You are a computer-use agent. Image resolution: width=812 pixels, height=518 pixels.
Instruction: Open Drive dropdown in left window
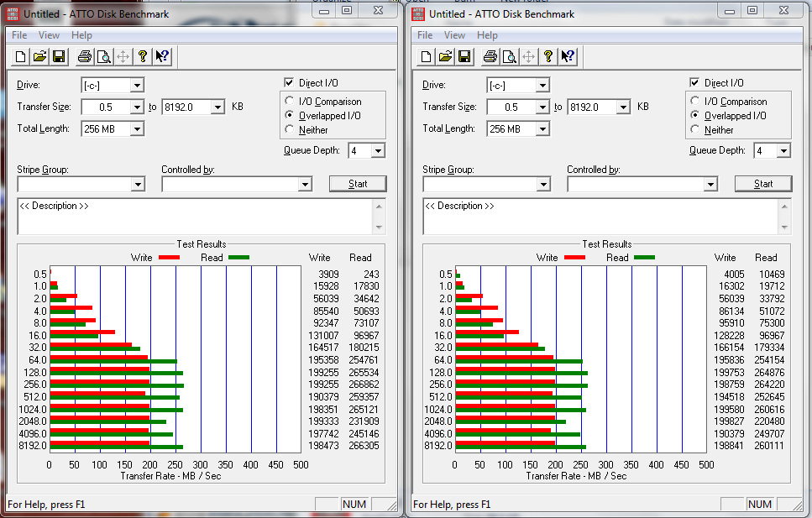click(x=137, y=85)
